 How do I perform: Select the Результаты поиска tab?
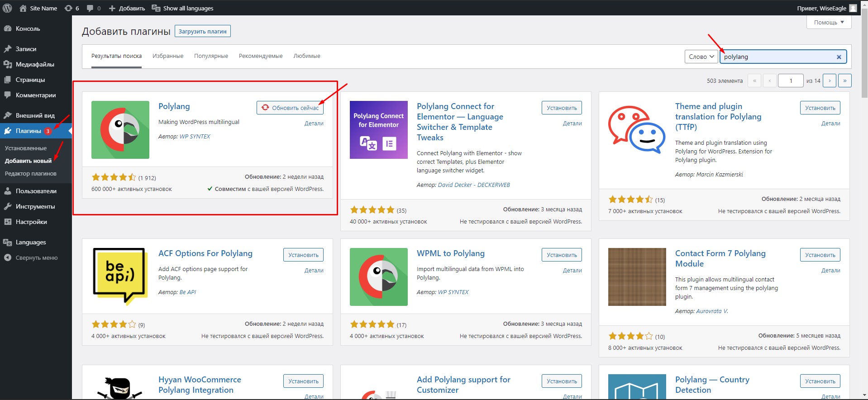pyautogui.click(x=116, y=56)
